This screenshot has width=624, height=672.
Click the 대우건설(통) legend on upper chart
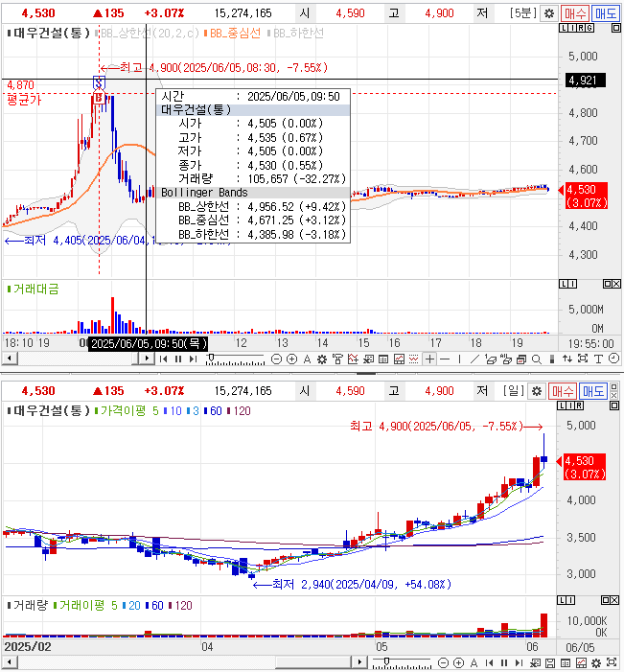pos(49,33)
